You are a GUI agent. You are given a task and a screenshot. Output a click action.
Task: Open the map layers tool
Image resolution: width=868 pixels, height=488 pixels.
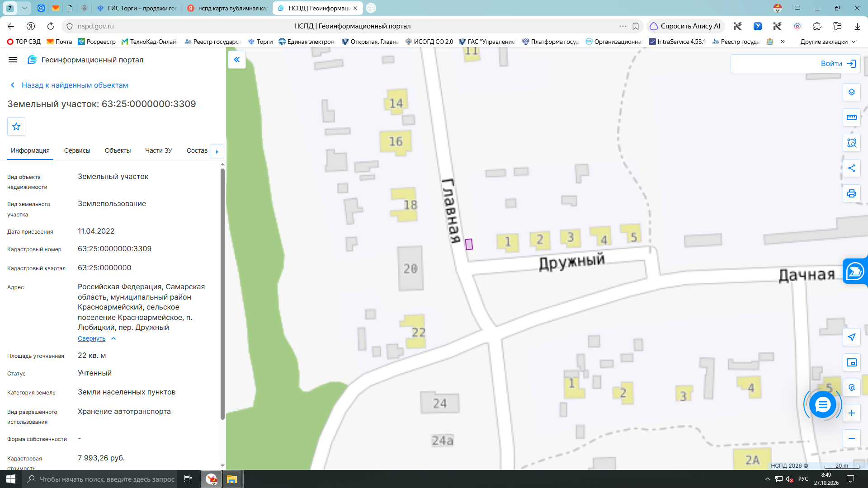click(x=852, y=92)
